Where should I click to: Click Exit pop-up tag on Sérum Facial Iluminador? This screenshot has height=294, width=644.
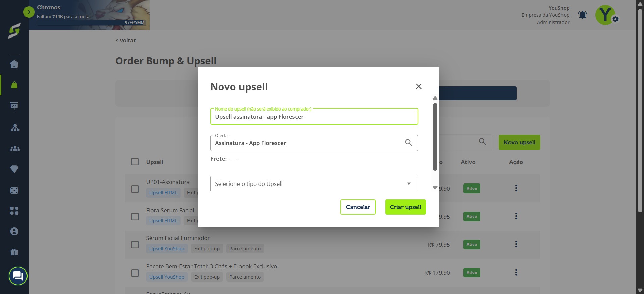[x=207, y=249]
